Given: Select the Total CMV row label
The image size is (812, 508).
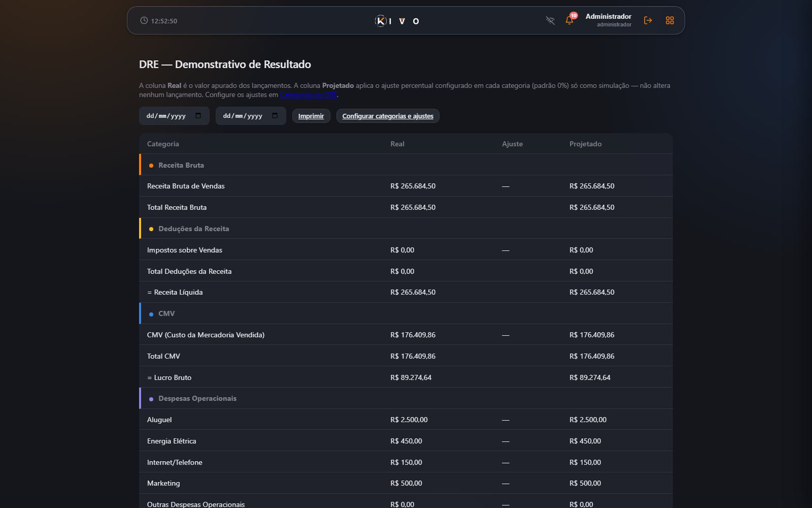Looking at the screenshot, I should tap(163, 356).
